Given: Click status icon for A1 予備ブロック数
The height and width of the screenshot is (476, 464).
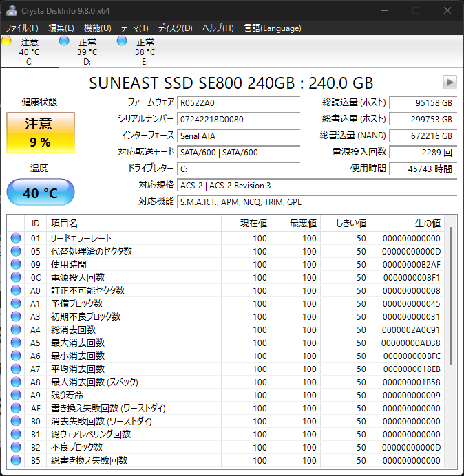Looking at the screenshot, I should click(16, 303).
